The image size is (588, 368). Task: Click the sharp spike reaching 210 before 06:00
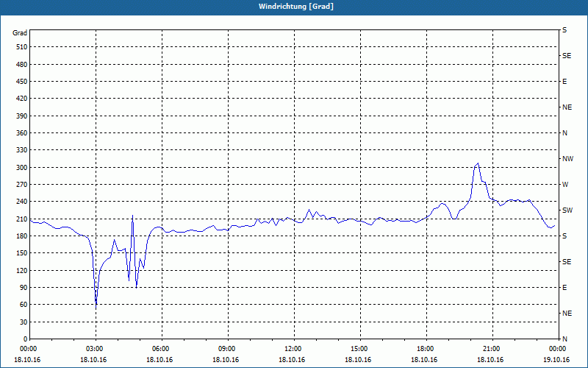click(133, 216)
